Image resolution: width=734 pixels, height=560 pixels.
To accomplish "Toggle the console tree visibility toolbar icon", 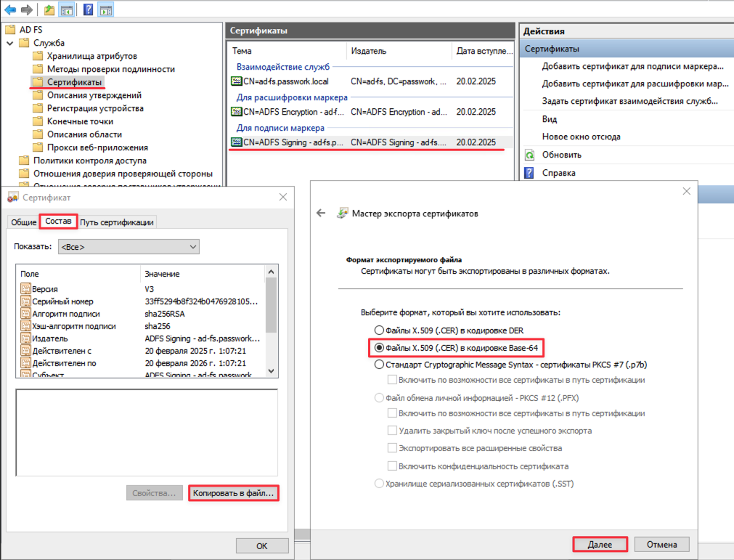I will [x=66, y=9].
